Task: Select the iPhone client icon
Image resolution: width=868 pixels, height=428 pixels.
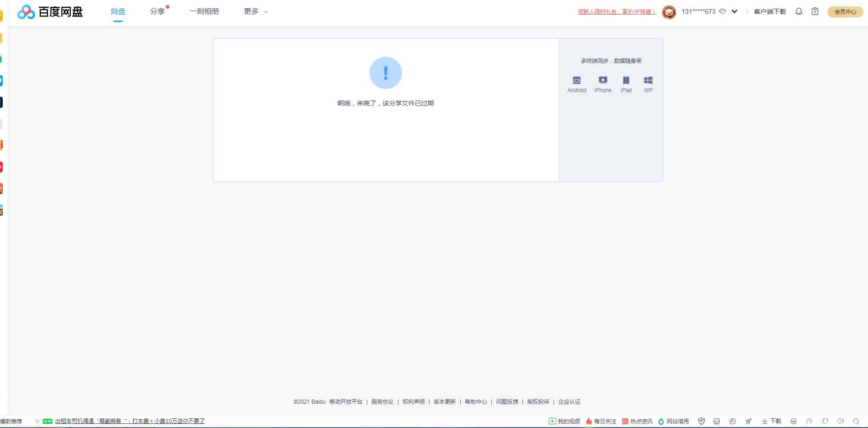Action: [x=603, y=80]
